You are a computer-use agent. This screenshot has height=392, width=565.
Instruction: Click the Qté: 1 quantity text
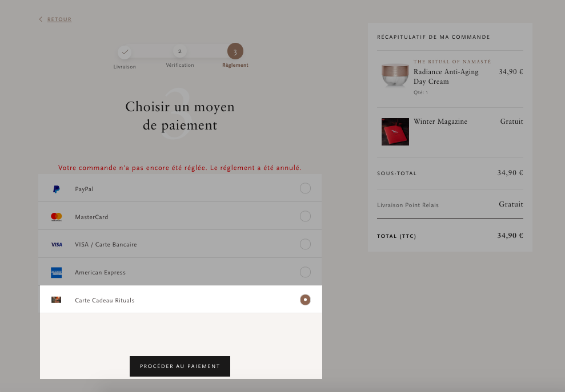click(420, 92)
